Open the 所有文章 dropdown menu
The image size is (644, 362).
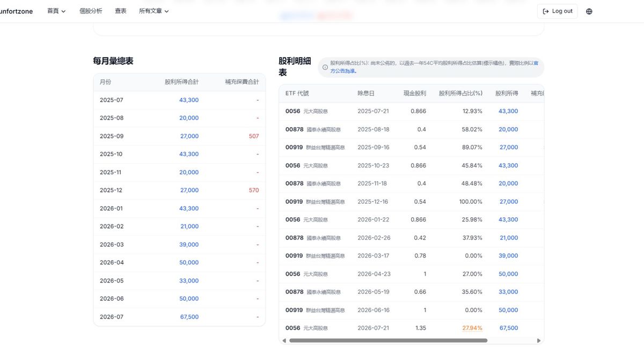(154, 11)
